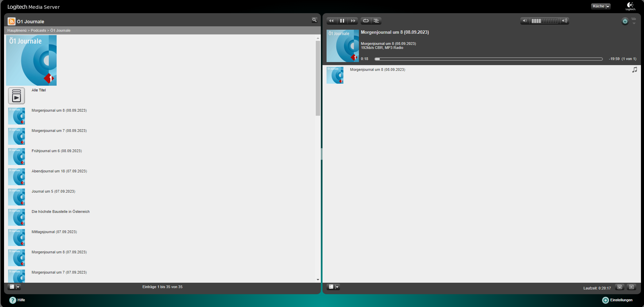Click the browse list scroll-up arrow
644x307 pixels.
[x=318, y=38]
